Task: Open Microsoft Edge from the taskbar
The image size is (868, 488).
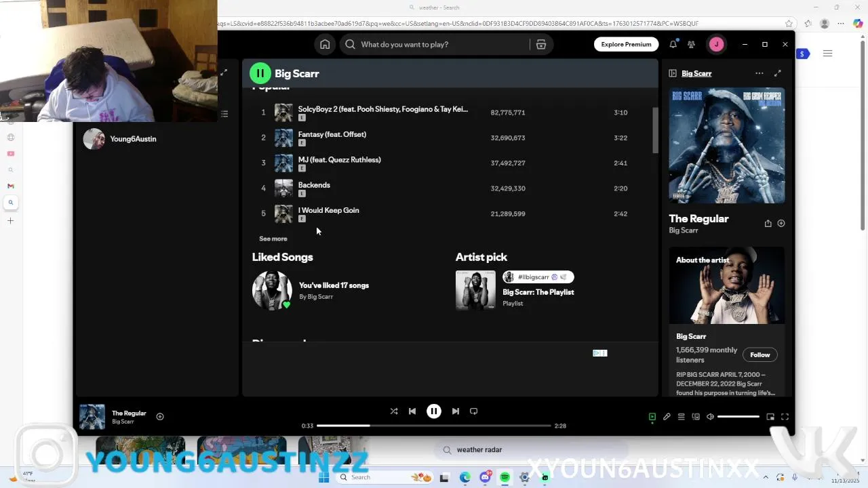Action: pos(465,478)
